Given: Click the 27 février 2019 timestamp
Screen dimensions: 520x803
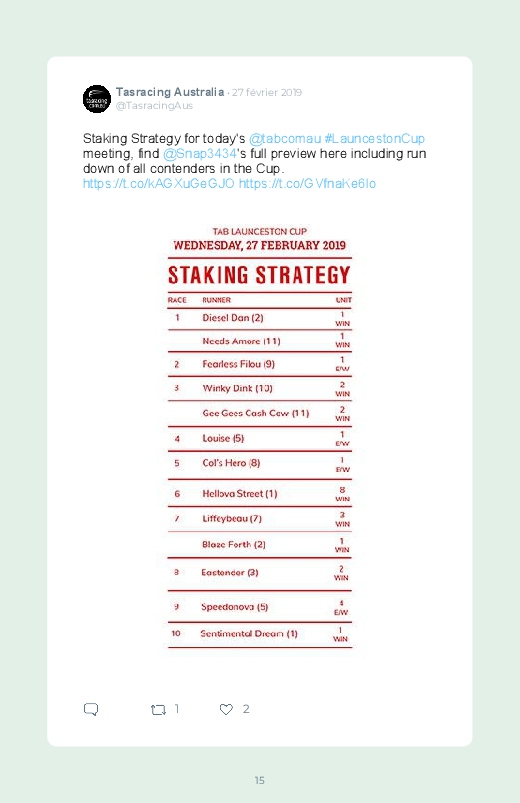Looking at the screenshot, I should [x=267, y=93].
